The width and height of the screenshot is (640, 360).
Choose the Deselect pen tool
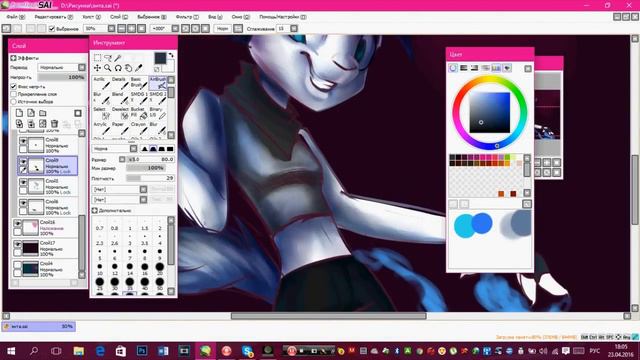point(120,113)
